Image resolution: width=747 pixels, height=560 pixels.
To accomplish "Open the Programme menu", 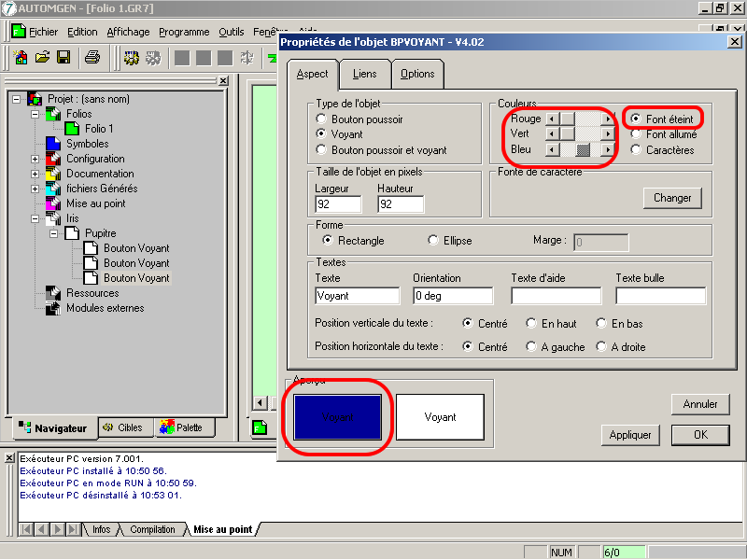I will click(x=184, y=32).
